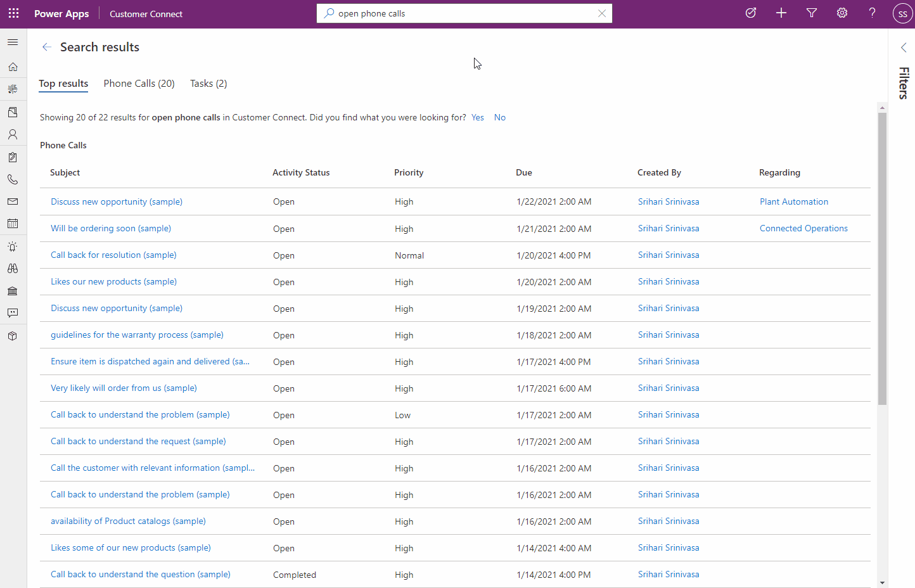This screenshot has height=588, width=915.
Task: Clear the search box with X button
Action: pos(601,13)
